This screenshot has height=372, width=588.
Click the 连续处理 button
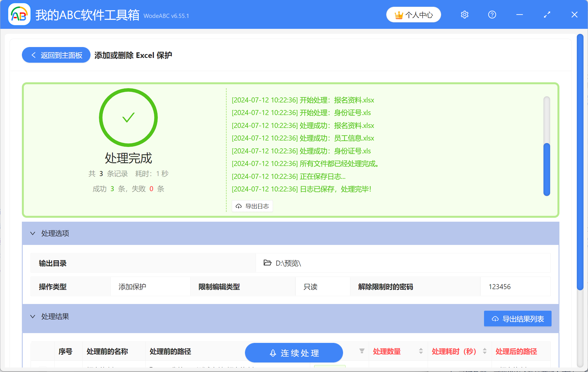coord(293,353)
